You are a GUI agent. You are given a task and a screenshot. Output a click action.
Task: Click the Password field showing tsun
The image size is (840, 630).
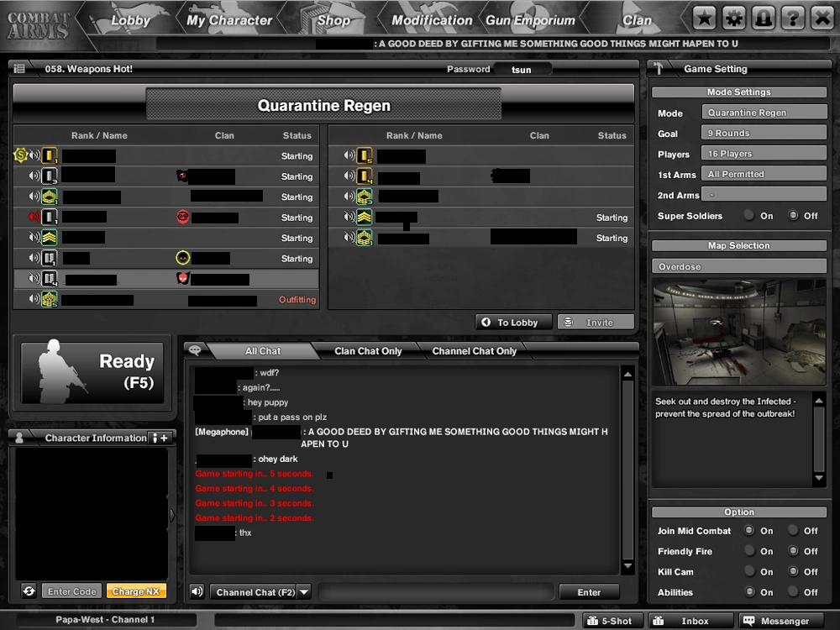(x=522, y=69)
